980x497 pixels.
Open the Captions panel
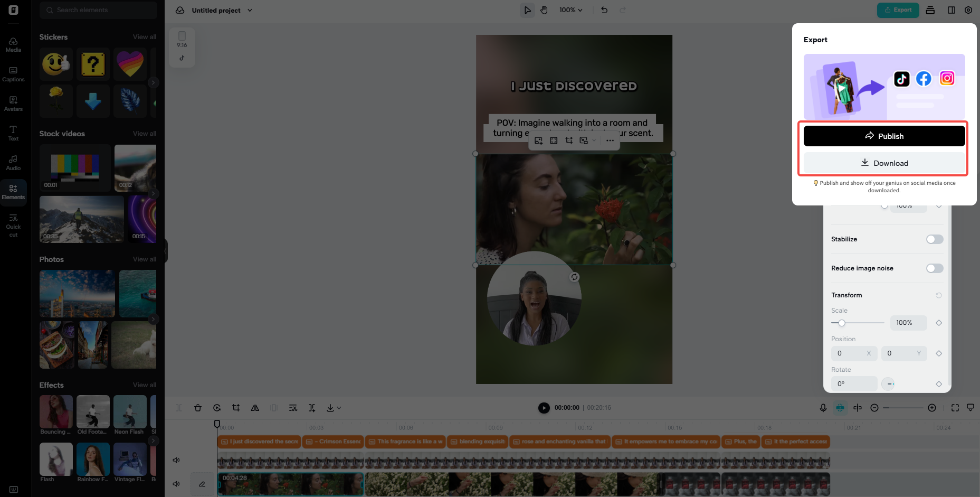[13, 74]
